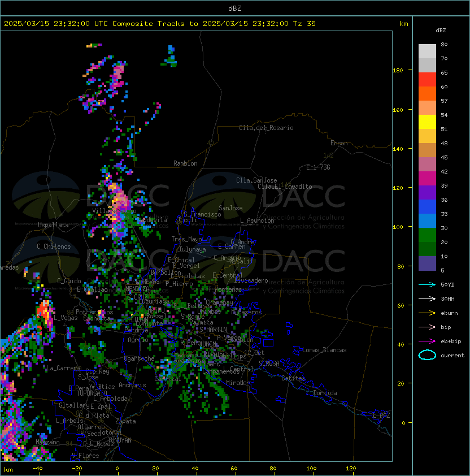
Task: Pick the mauve swatch between 45 and 42
Action: pyautogui.click(x=427, y=165)
